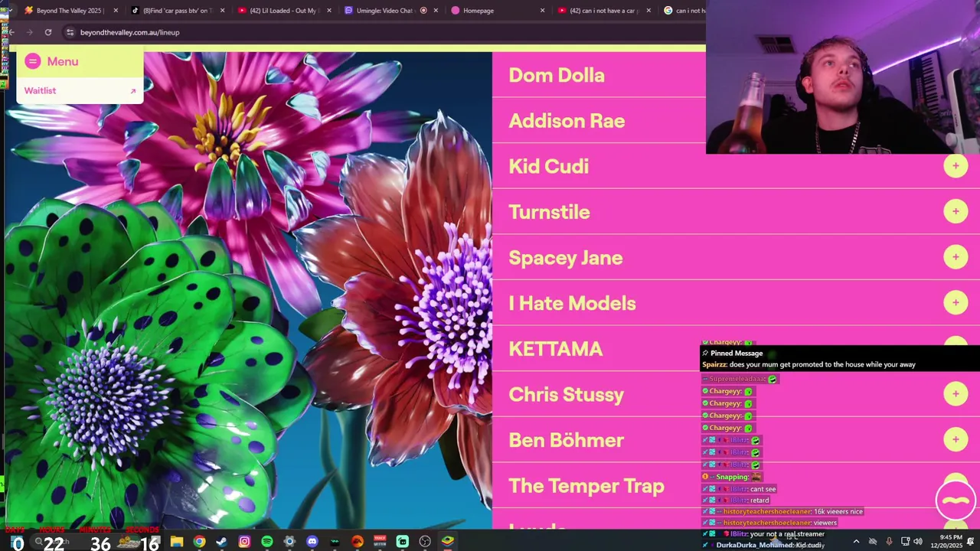980x551 pixels.
Task: Click the microphone tray icon
Action: 889,542
